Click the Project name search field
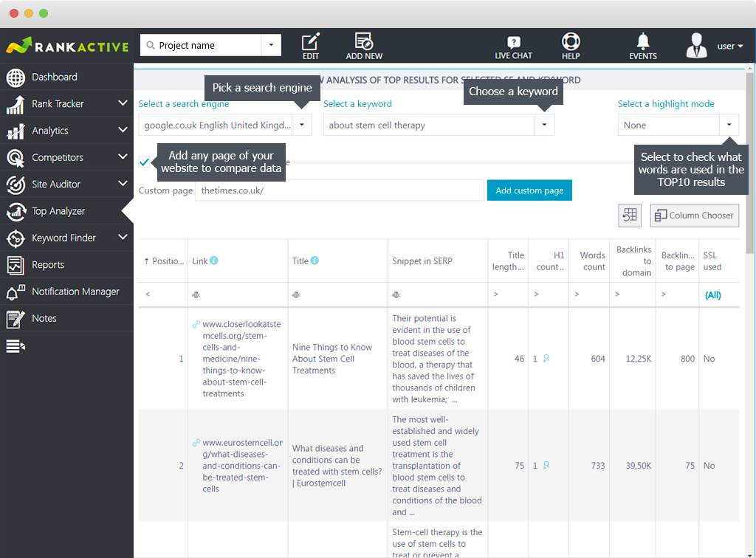756x558 pixels. click(201, 45)
